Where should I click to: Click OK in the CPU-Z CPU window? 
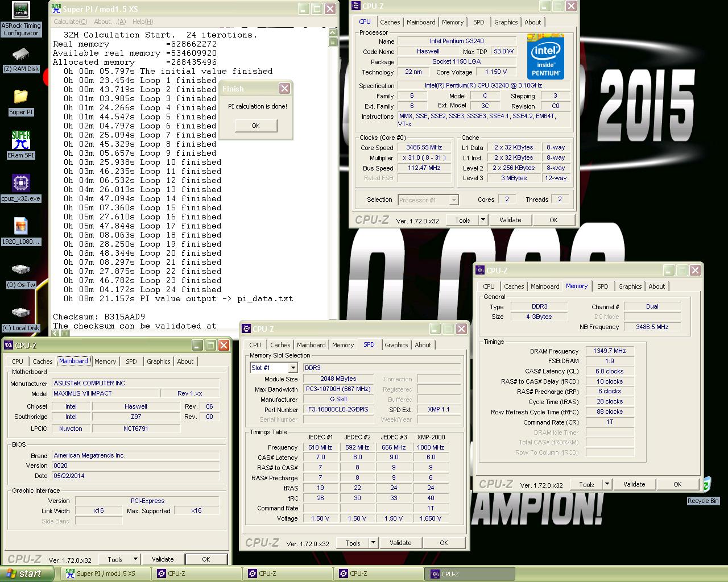553,220
